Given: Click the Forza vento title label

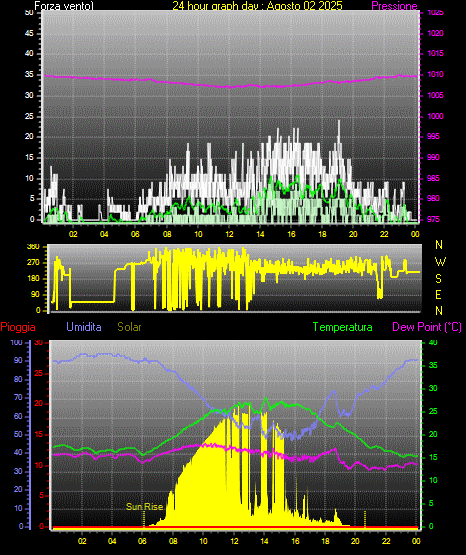Looking at the screenshot, I should click(64, 6).
